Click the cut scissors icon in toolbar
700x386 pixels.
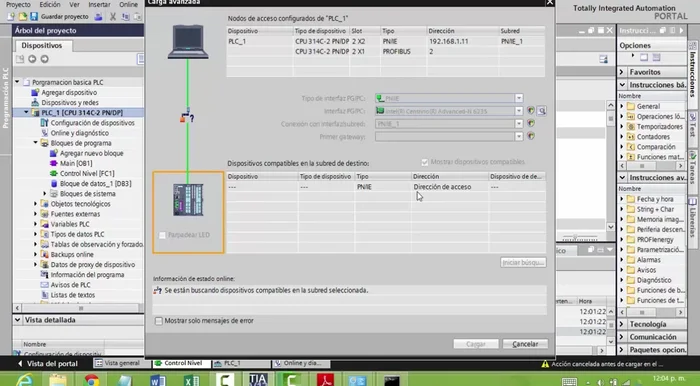pyautogui.click(x=113, y=17)
